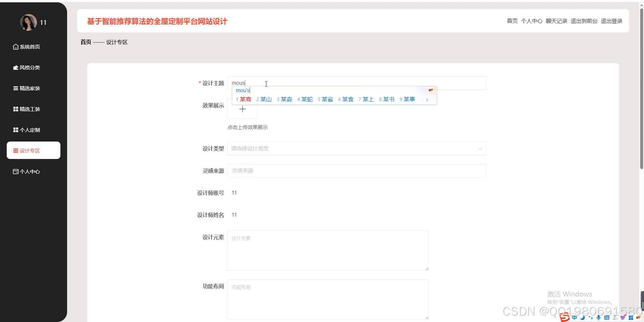Viewport: 644px width, 322px height.
Task: Toggle the 中 Chinese/English mode in IME toolbar
Action: click(574, 317)
